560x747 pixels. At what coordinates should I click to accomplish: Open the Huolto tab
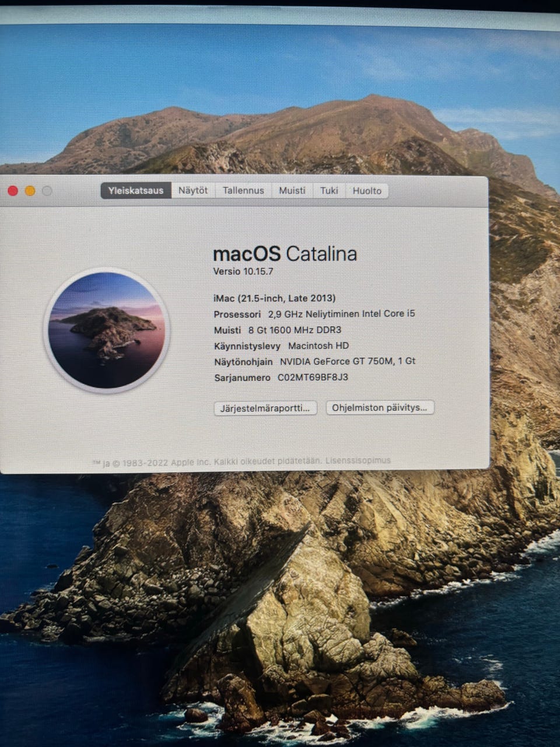[367, 190]
